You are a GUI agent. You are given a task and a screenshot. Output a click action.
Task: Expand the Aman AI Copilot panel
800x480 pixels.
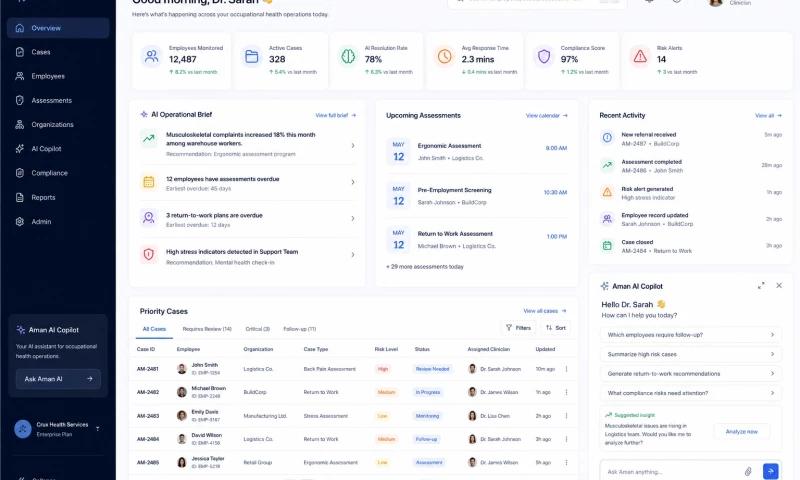point(761,286)
